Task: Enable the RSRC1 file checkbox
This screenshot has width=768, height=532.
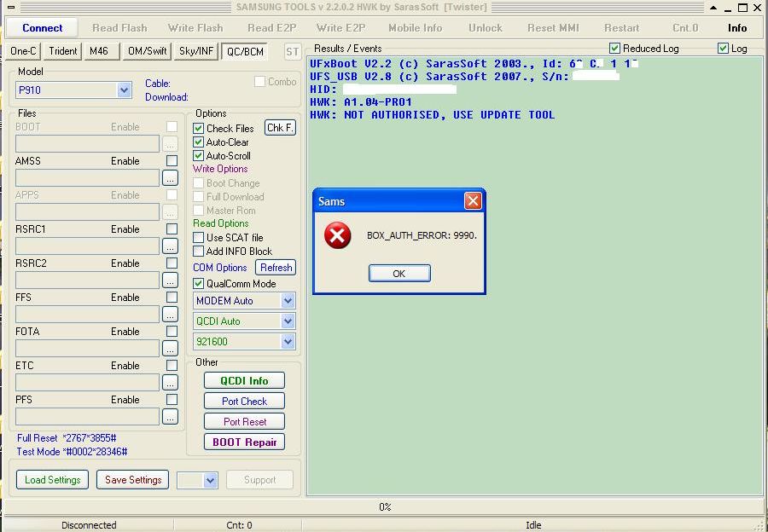Action: (x=172, y=228)
